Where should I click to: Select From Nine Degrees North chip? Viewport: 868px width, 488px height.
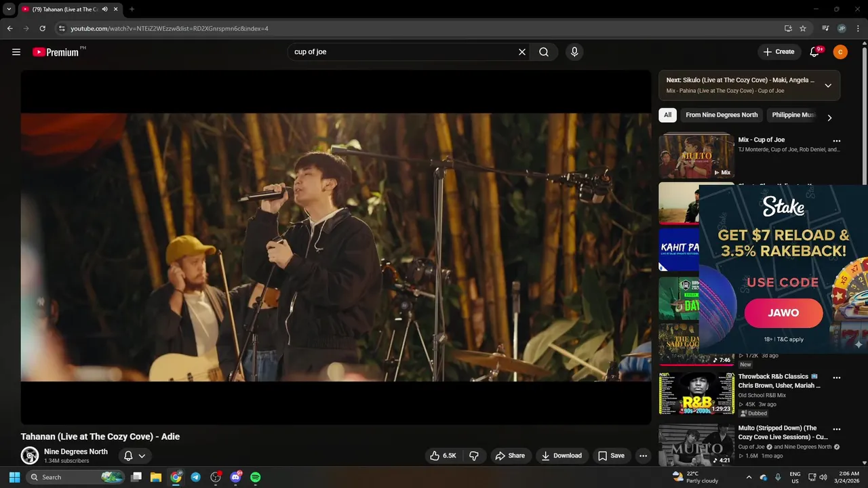722,115
